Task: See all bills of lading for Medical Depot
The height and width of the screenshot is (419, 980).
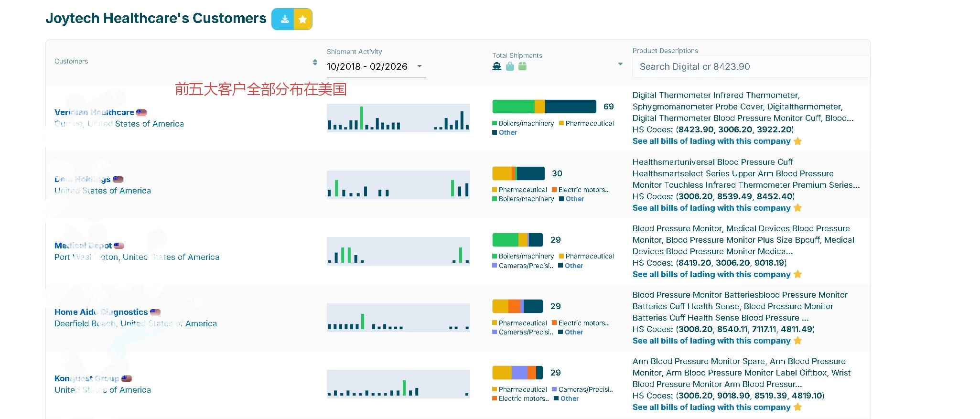Action: tap(711, 274)
